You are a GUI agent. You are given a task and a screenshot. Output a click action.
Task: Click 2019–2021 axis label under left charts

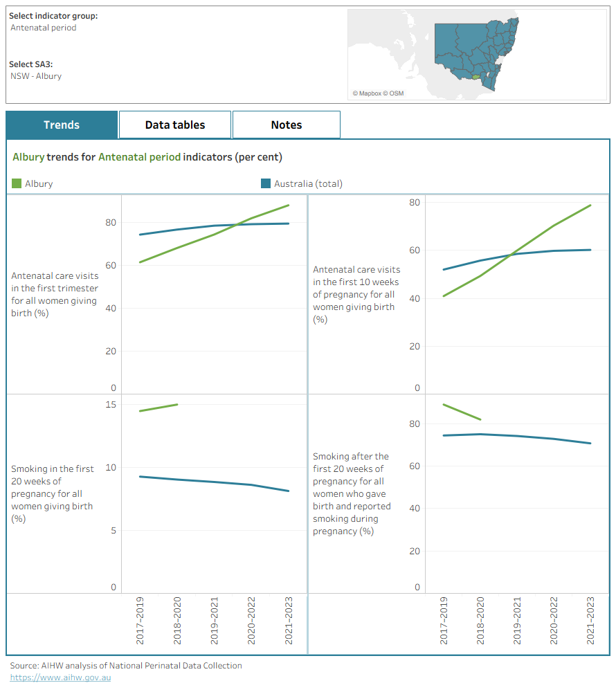(214, 621)
